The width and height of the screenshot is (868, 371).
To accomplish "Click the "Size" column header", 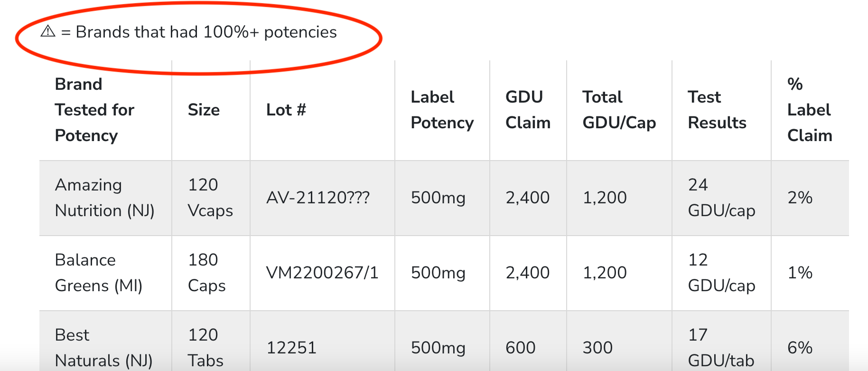I will tap(204, 110).
